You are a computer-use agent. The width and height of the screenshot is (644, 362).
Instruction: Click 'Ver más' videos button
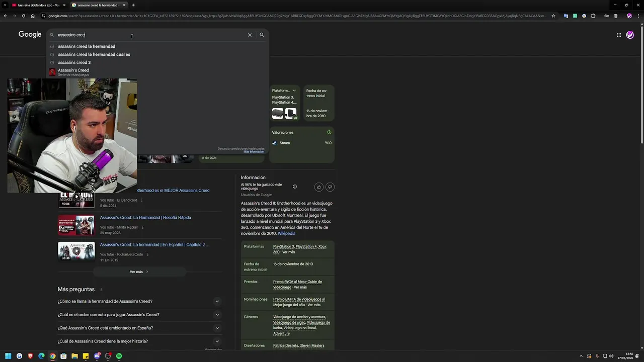pos(139,271)
